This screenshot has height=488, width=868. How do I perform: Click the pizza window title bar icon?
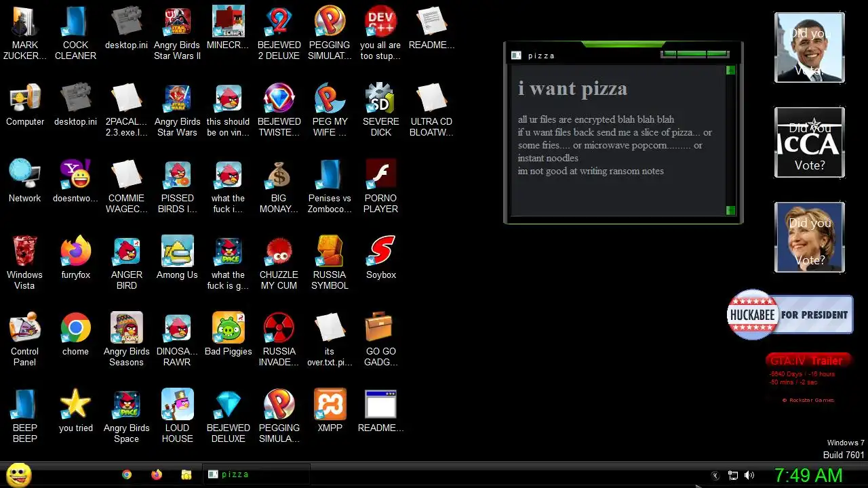[x=516, y=56]
